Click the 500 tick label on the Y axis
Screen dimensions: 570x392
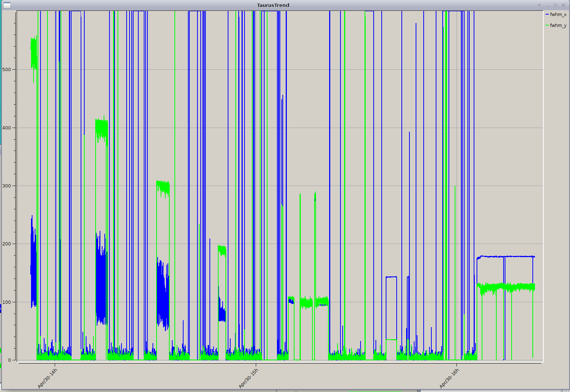(7, 70)
